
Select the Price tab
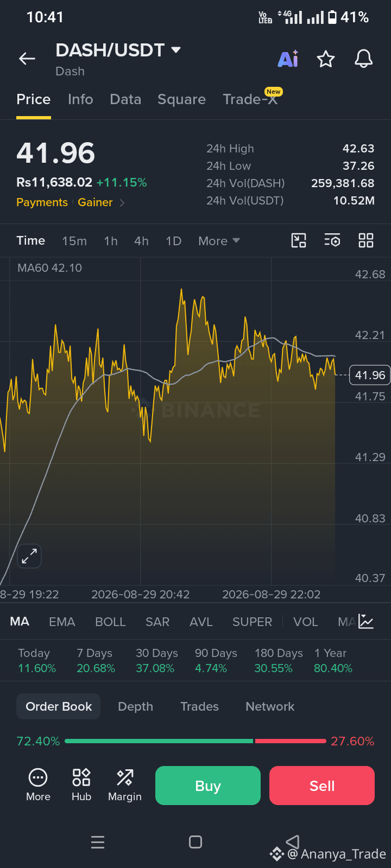pos(34,99)
